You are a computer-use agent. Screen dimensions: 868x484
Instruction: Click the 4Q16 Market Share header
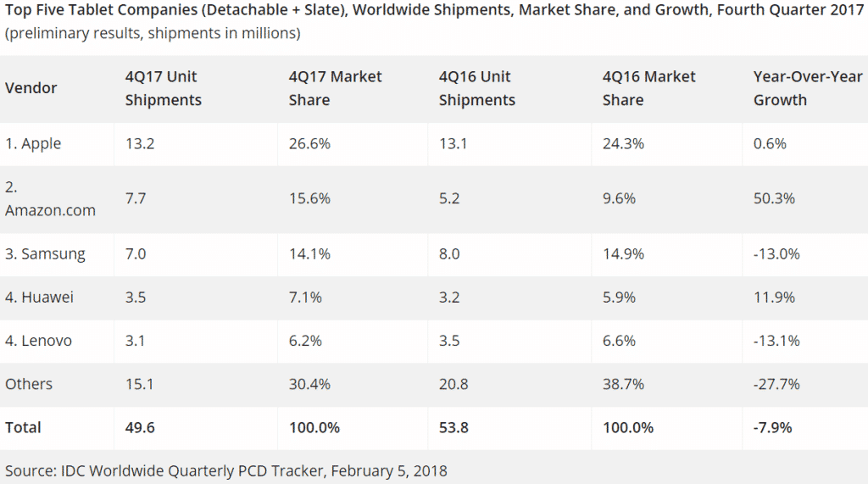point(649,88)
